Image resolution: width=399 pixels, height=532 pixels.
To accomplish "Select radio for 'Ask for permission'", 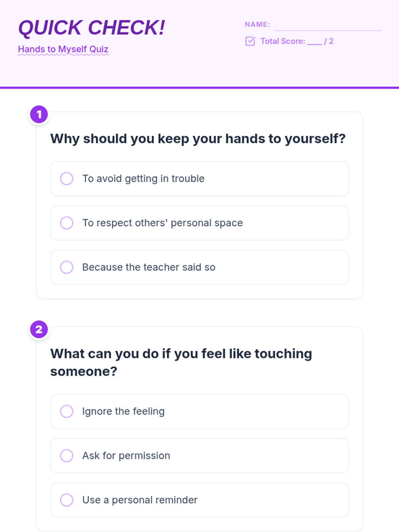I will [x=66, y=456].
